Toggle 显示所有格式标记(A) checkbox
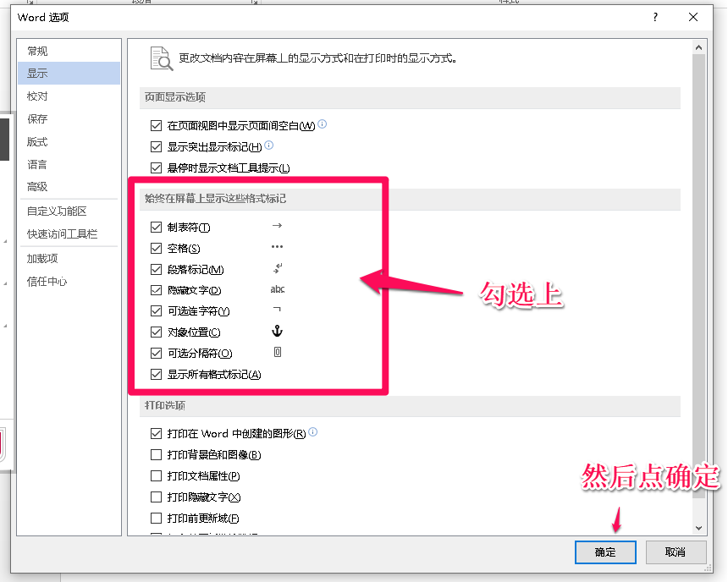Screen dimensions: 728x582 tap(156, 374)
